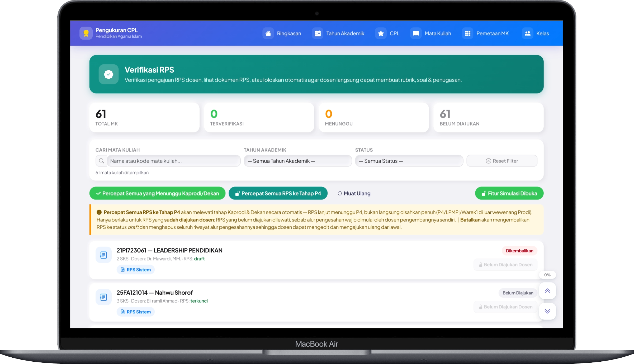Click the Verifikasi RPS badge icon
This screenshot has height=364, width=634.
point(108,74)
